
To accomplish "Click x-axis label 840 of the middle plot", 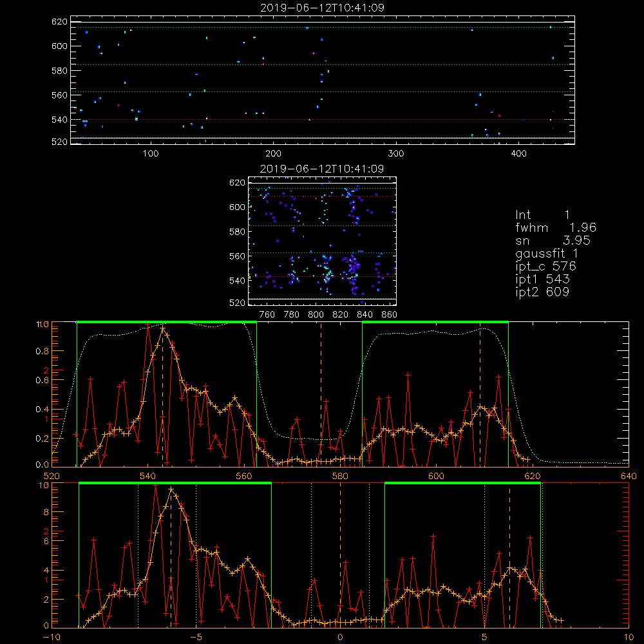I will point(365,315).
